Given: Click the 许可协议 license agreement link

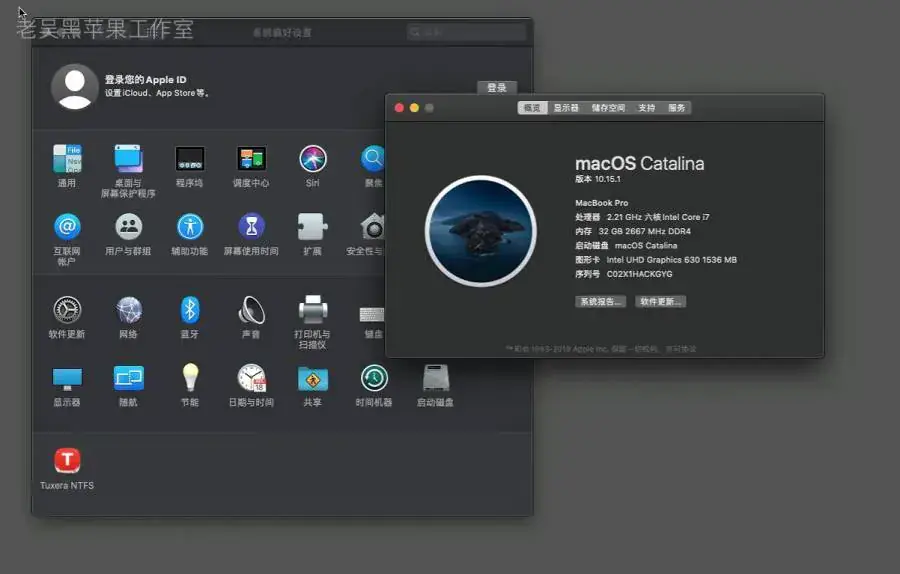Looking at the screenshot, I should pyautogui.click(x=681, y=349).
